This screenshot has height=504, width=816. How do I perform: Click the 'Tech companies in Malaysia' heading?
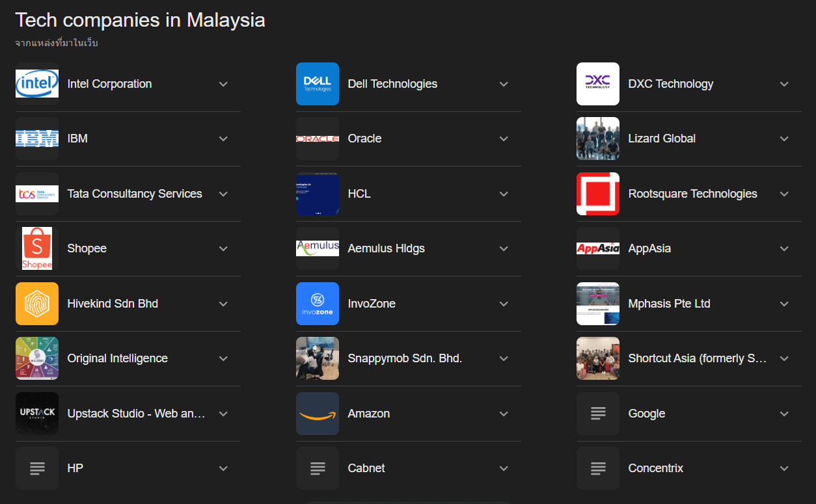(x=140, y=20)
